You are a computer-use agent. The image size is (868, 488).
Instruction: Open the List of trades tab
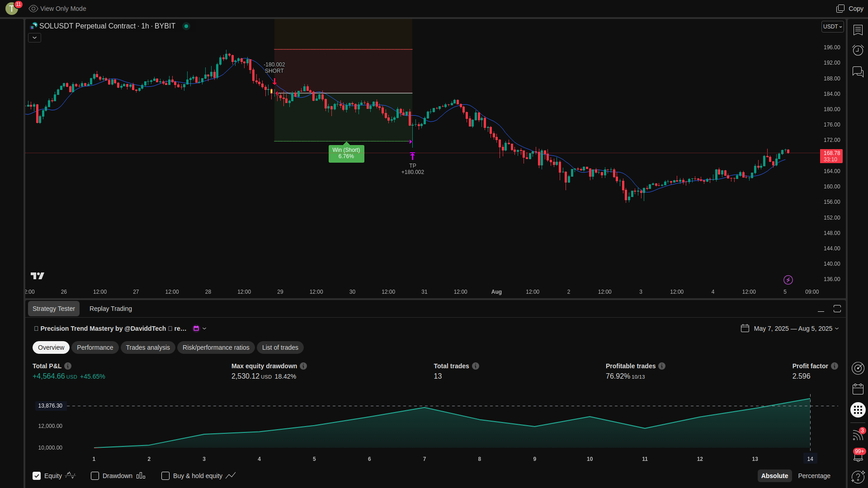point(280,347)
